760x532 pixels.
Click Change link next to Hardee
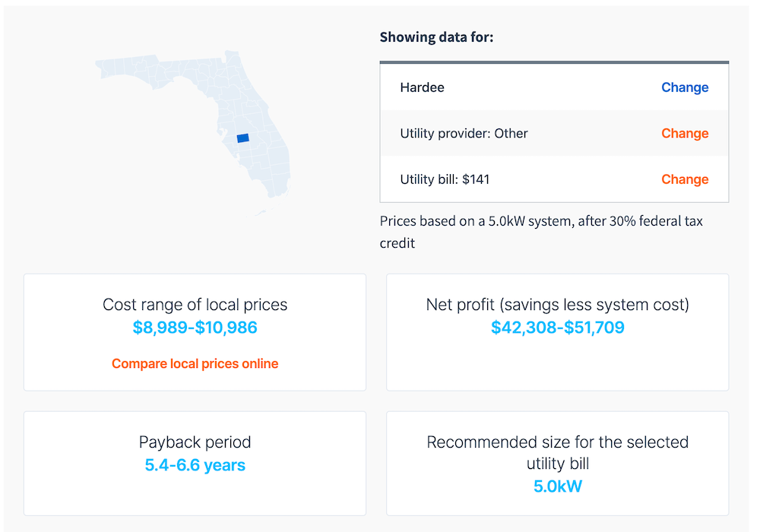tap(684, 87)
